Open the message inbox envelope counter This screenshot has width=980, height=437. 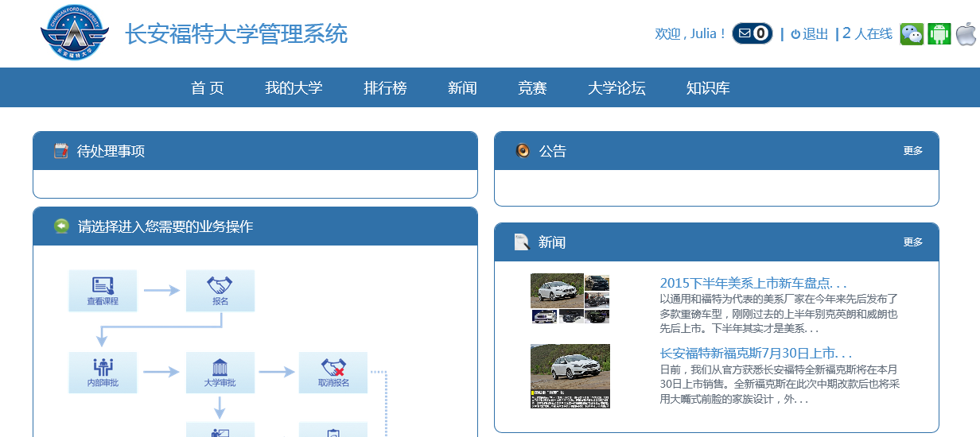752,33
